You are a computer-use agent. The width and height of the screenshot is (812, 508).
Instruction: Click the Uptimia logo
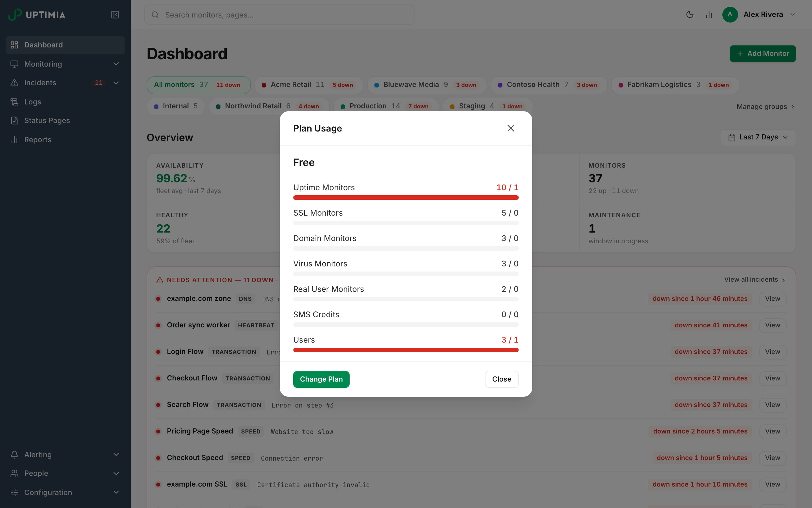click(x=37, y=15)
